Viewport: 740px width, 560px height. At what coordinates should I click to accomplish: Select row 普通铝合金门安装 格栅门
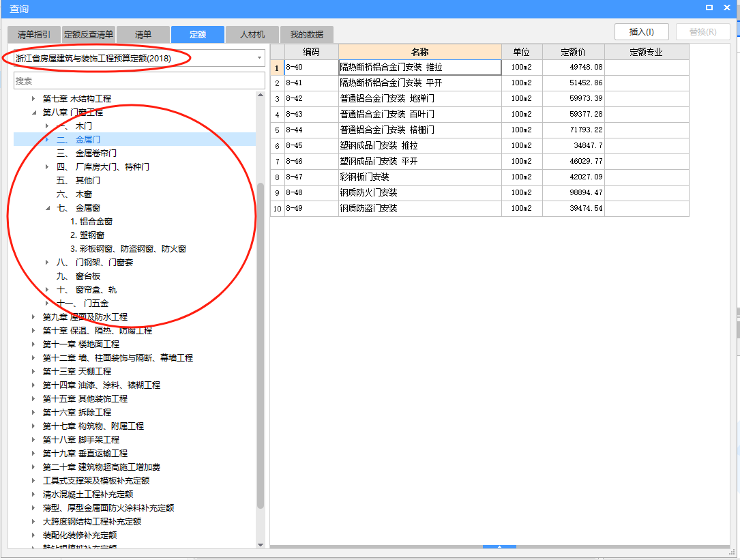pyautogui.click(x=479, y=130)
